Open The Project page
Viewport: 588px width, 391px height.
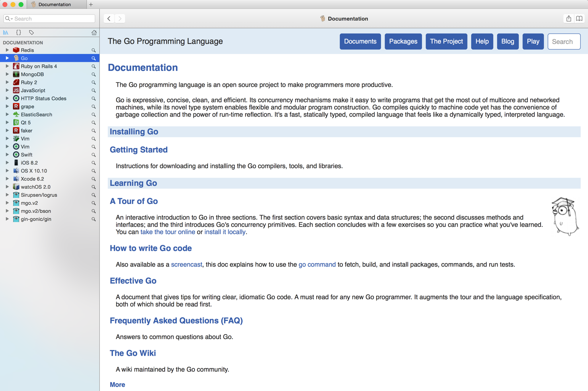point(446,41)
